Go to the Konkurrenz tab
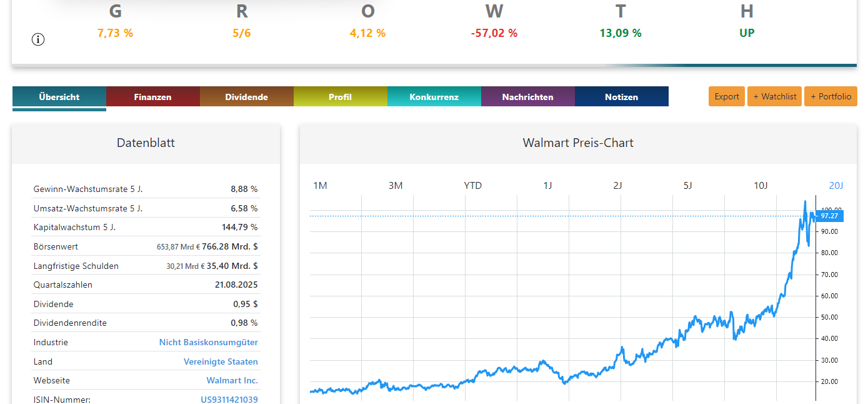Screen dimensions: 868x404 click(434, 97)
